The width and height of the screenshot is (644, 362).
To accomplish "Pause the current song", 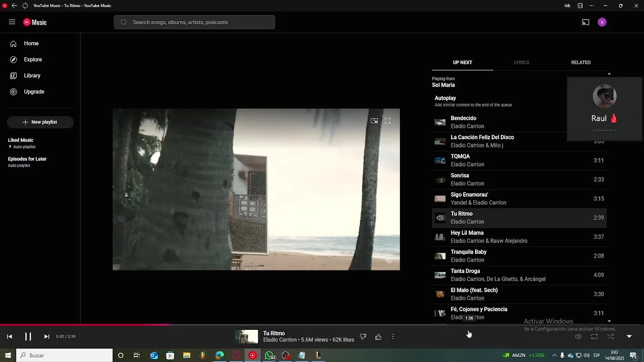I will tap(28, 337).
